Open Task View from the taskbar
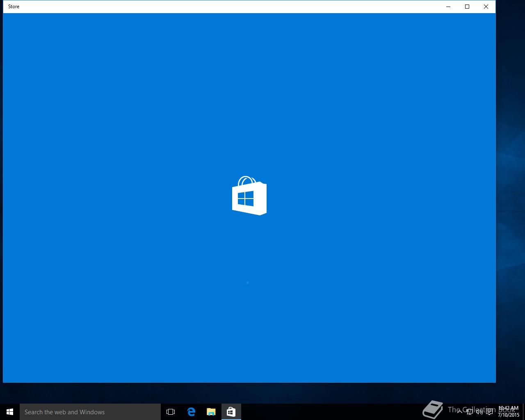525x420 pixels. (171, 412)
